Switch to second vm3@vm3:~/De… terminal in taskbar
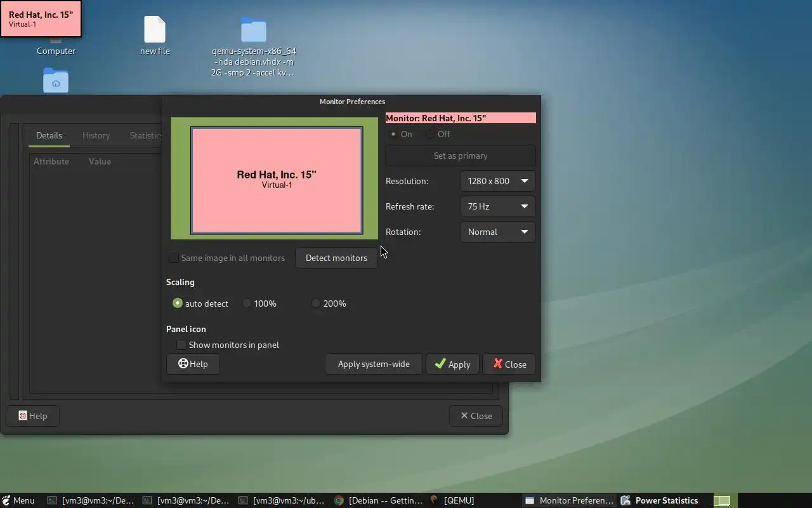 [x=186, y=500]
